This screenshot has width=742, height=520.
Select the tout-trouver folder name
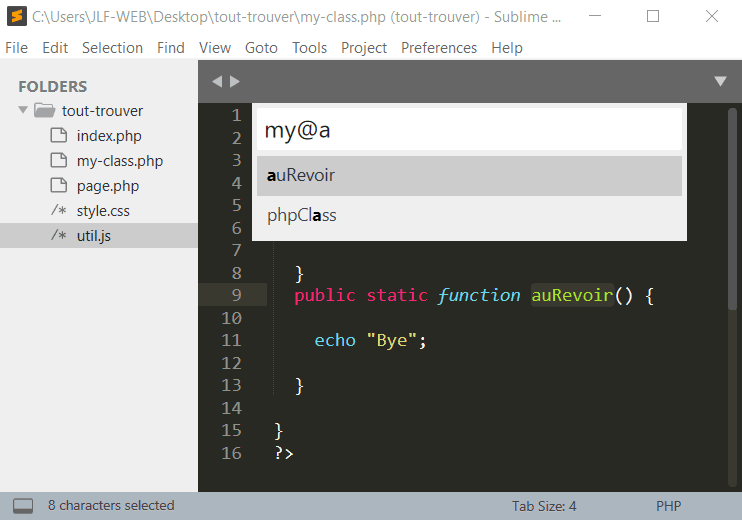[102, 111]
